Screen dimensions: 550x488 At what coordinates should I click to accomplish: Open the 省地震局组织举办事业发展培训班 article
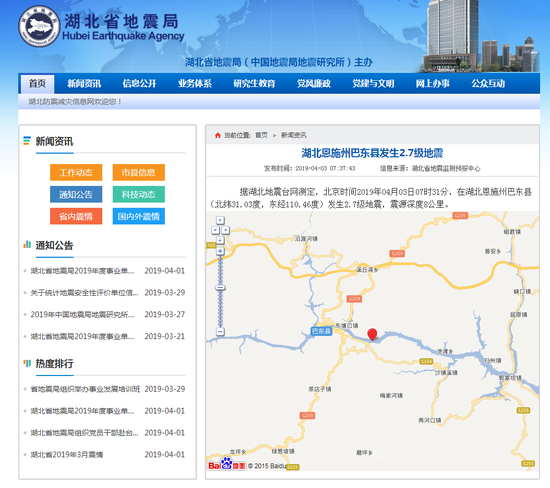[85, 389]
